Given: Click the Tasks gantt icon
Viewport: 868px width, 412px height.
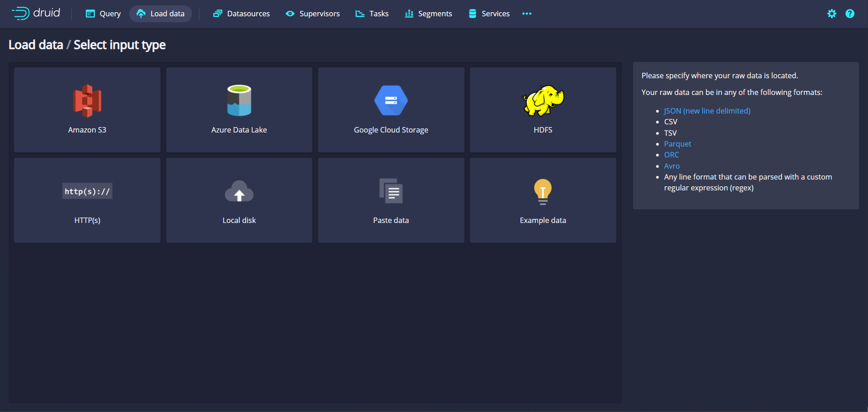Looking at the screenshot, I should 360,14.
